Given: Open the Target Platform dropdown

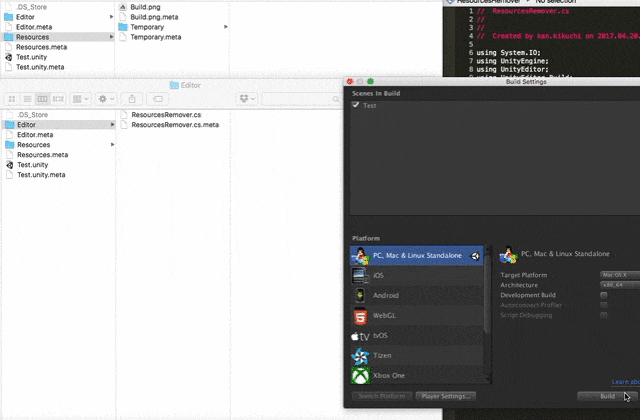Looking at the screenshot, I should coord(620,275).
